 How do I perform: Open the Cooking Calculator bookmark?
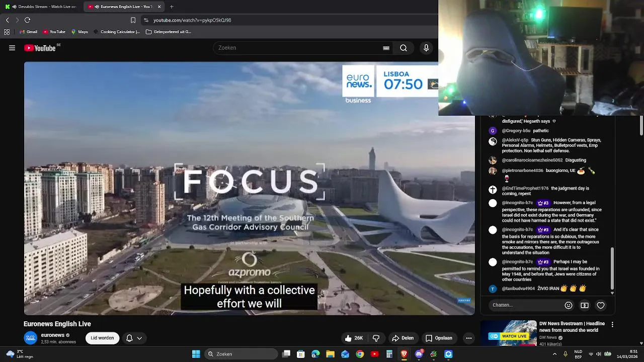pyautogui.click(x=116, y=32)
